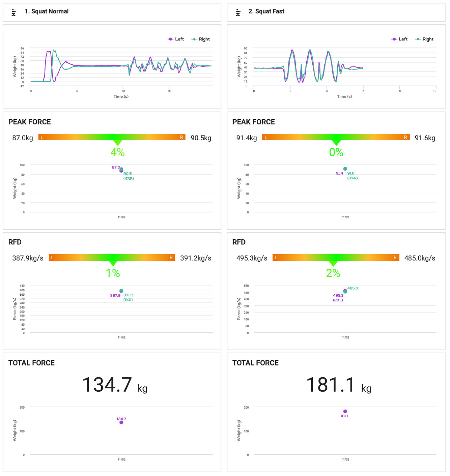Image resolution: width=450 pixels, height=476 pixels.
Task: Click the 387.9kg/s left RFD value
Action: [28, 258]
